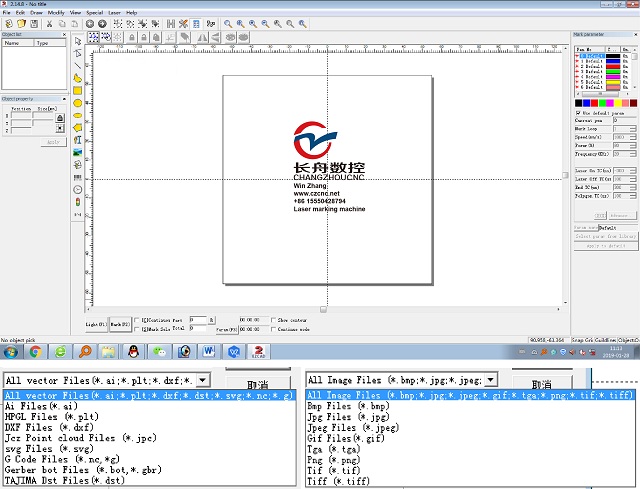Click the Current pen input field
Screen dimensions: 640x489
pos(624,120)
